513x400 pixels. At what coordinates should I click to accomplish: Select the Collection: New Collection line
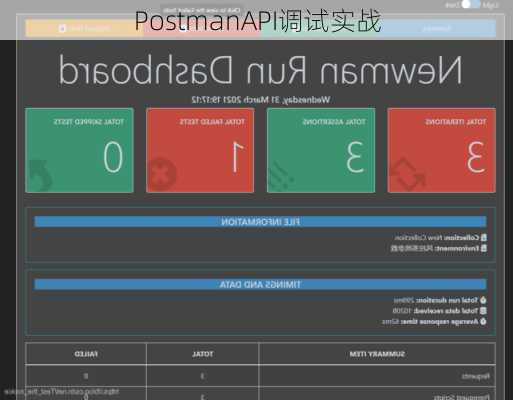point(441,238)
